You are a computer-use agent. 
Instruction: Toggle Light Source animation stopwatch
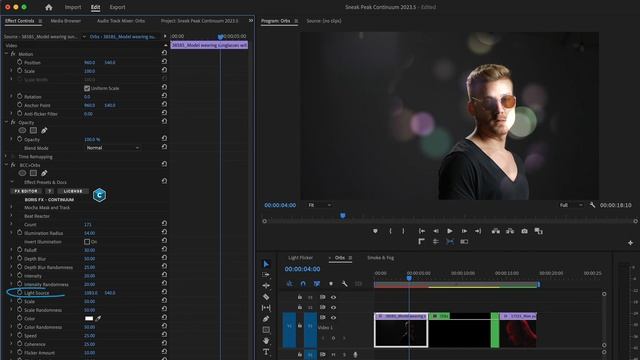(x=20, y=293)
